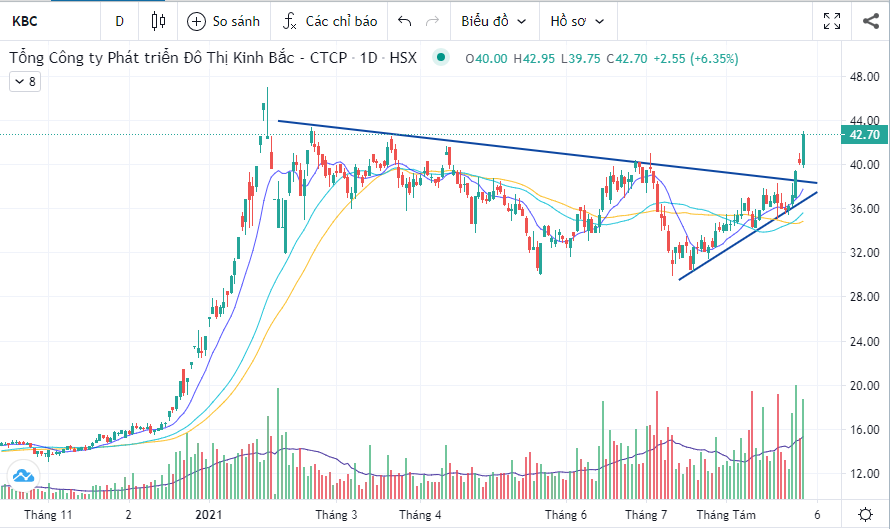
Task: Click the 42.70 current price label
Action: tap(862, 134)
